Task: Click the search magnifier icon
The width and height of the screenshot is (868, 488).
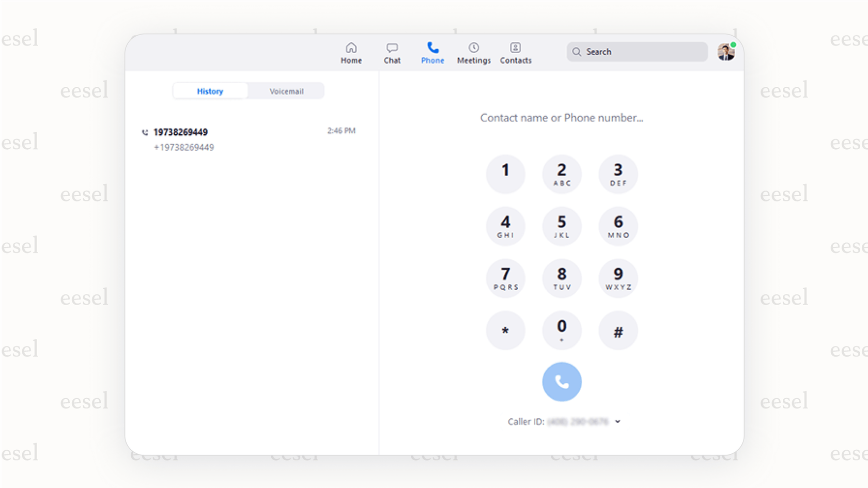Action: point(577,52)
